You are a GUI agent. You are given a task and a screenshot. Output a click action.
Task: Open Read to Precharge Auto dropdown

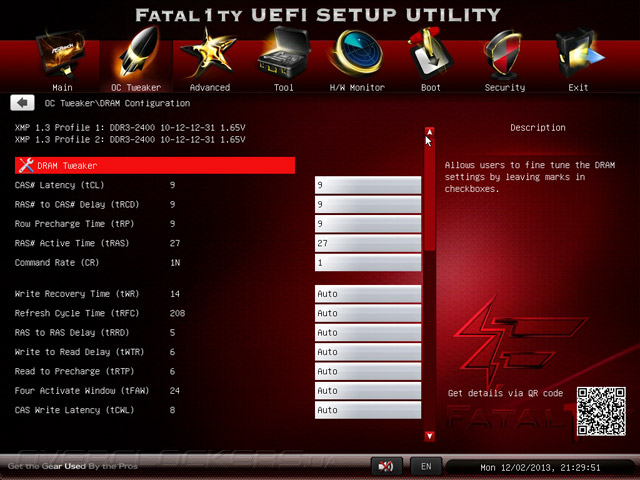click(368, 371)
